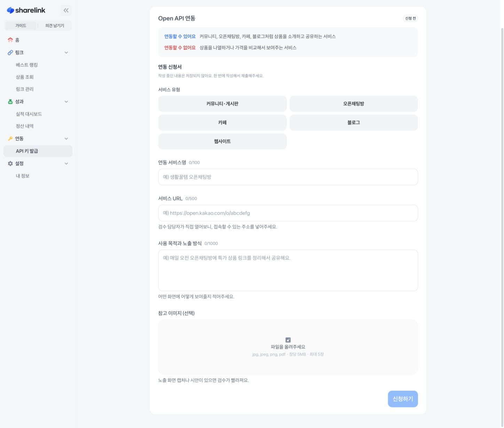This screenshot has height=428, width=504.
Task: Focus the 서비스 URL input field
Action: (x=288, y=213)
